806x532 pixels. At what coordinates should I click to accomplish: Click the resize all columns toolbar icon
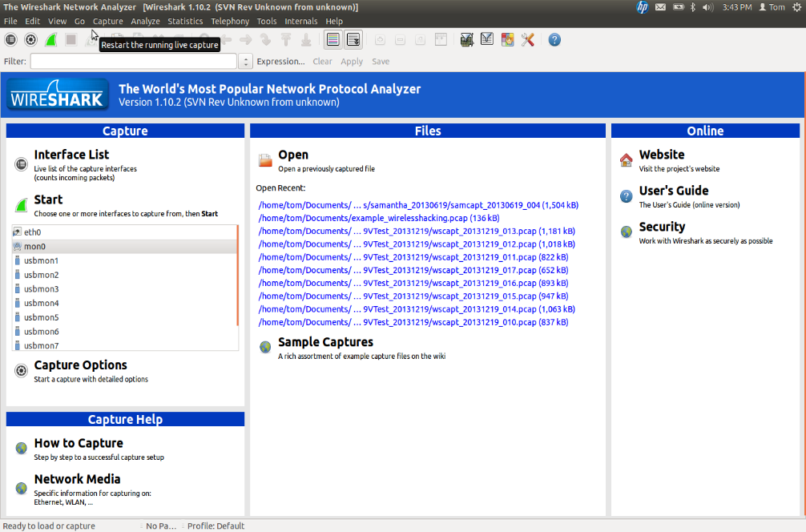[x=441, y=40]
